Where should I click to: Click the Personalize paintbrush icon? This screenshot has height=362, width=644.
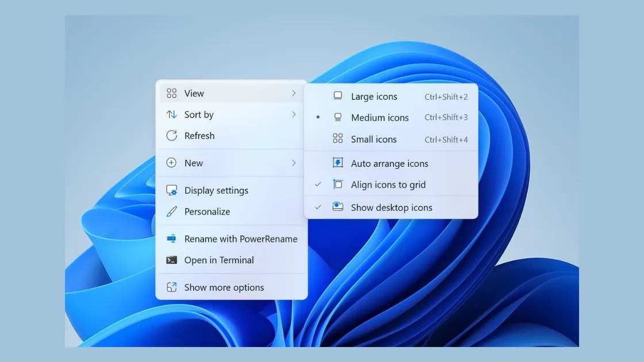pyautogui.click(x=171, y=211)
